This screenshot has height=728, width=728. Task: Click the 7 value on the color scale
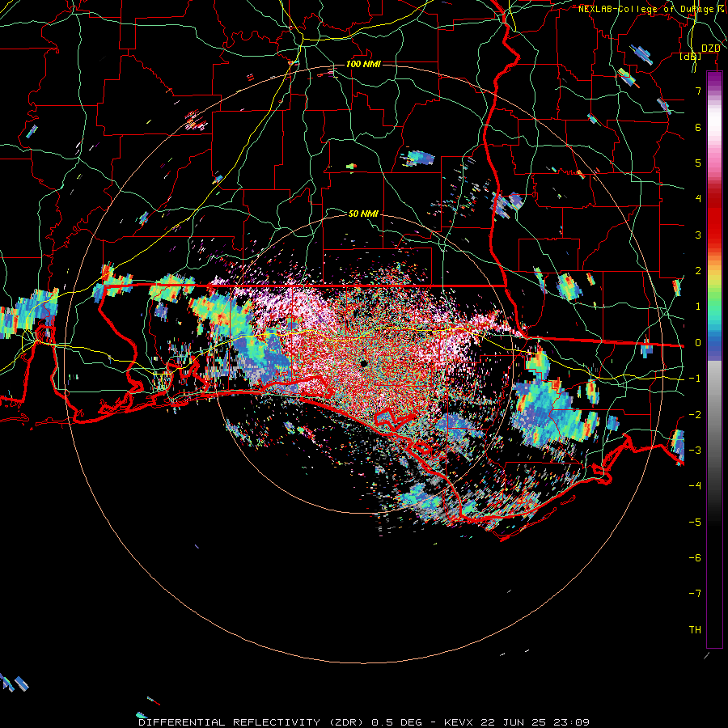[698, 91]
